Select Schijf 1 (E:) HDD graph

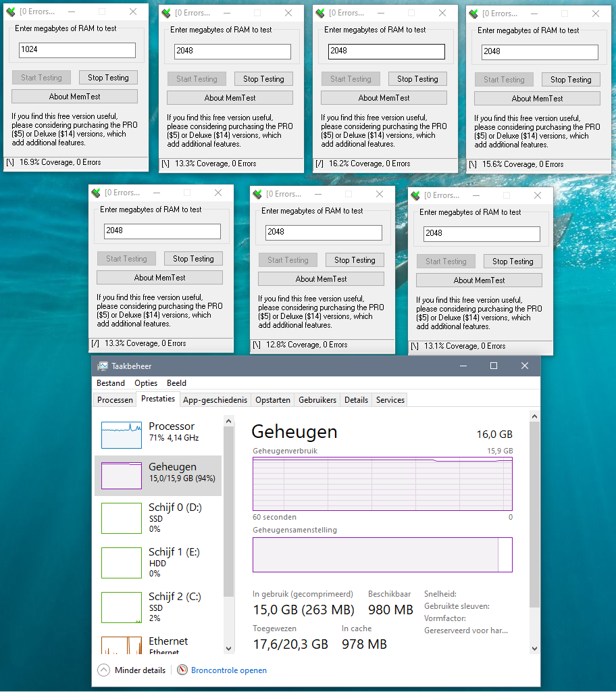click(x=122, y=563)
